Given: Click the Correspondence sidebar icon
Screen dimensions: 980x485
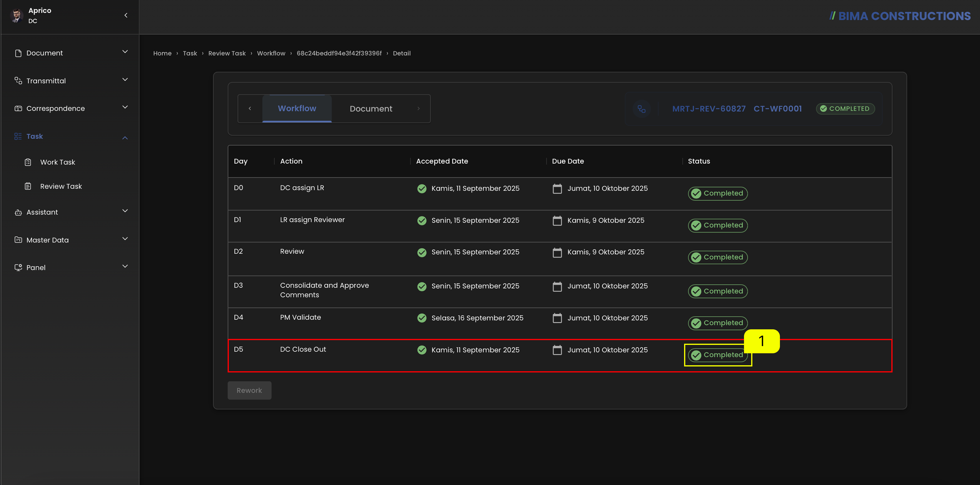Looking at the screenshot, I should point(18,108).
